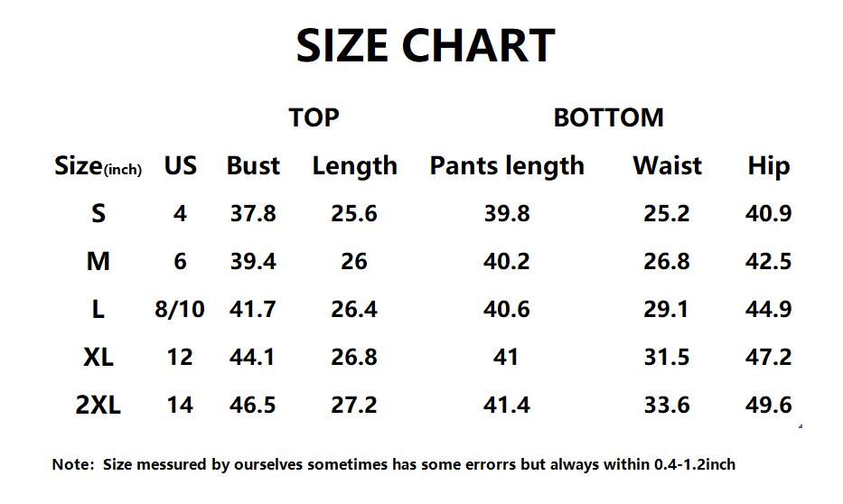The width and height of the screenshot is (843, 504).
Task: Select the S size row label
Action: 98,213
